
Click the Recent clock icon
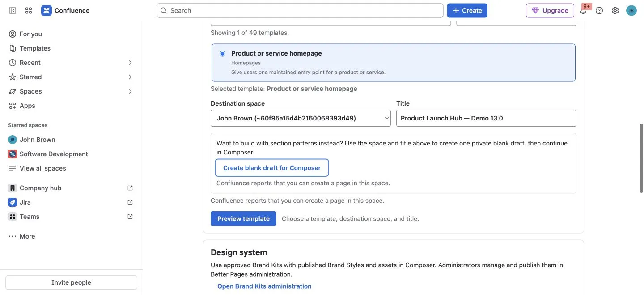click(13, 63)
